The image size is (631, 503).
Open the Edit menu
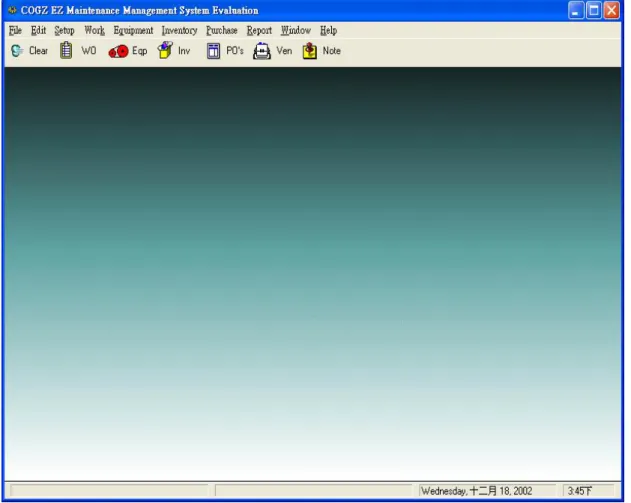tap(38, 31)
